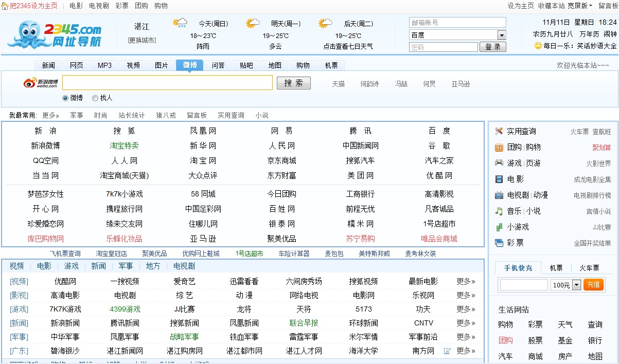Open the 唯品会商城 link
The height and width of the screenshot is (364, 619).
439,239
